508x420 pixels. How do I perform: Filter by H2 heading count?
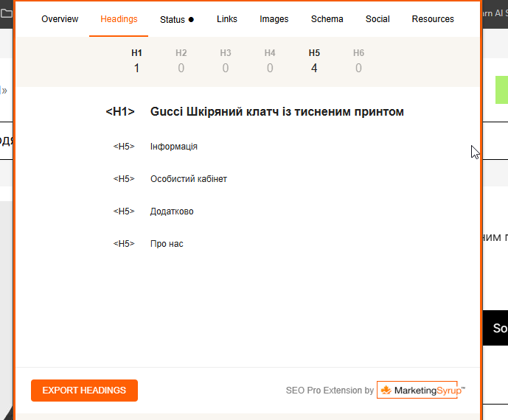click(x=181, y=60)
